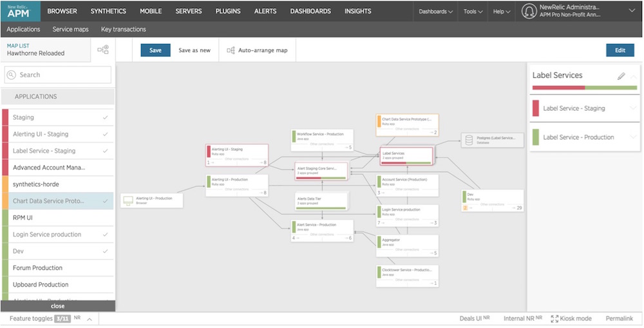Click the Save button
The height and width of the screenshot is (328, 644).
155,50
